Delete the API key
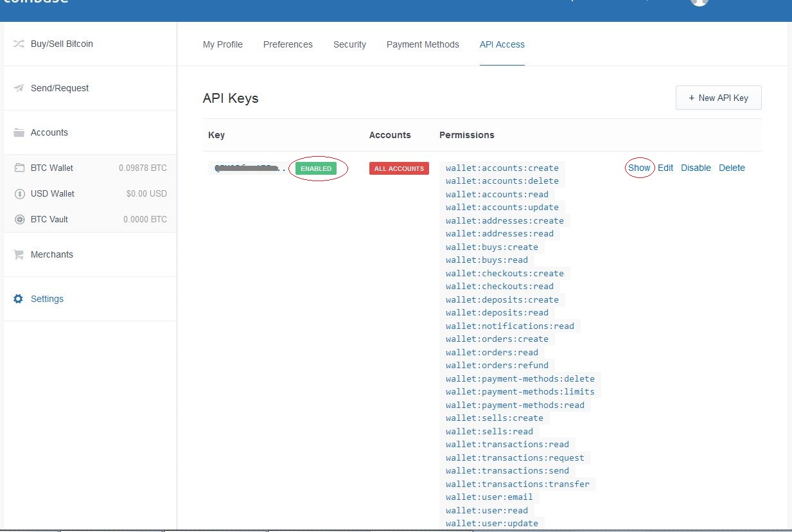The width and height of the screenshot is (792, 532). pos(732,168)
